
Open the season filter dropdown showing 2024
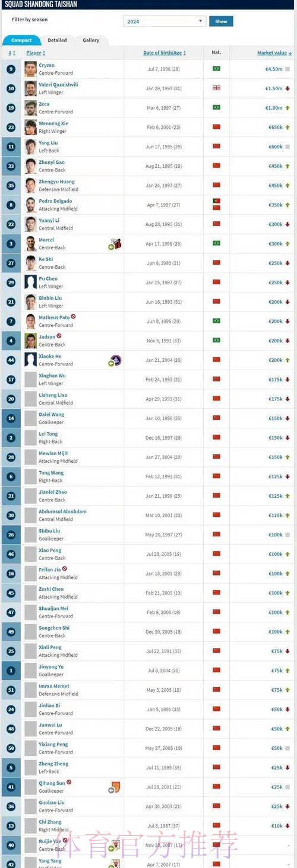click(x=164, y=21)
